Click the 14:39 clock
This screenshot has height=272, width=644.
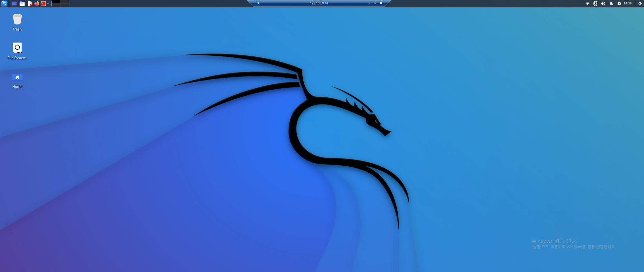point(628,4)
